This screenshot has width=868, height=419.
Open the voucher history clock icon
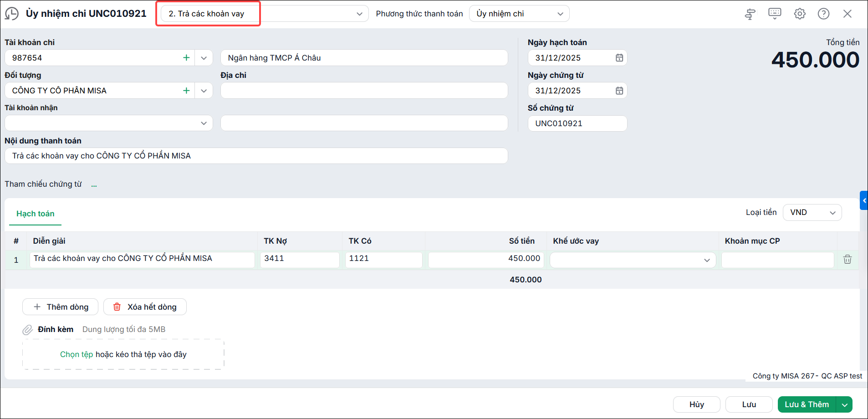[12, 14]
